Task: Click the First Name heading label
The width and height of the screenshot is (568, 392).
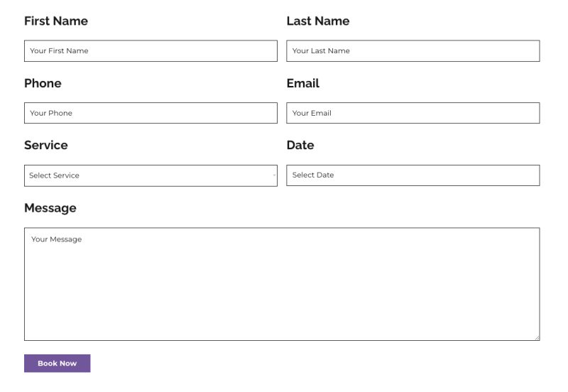Action: click(x=56, y=21)
